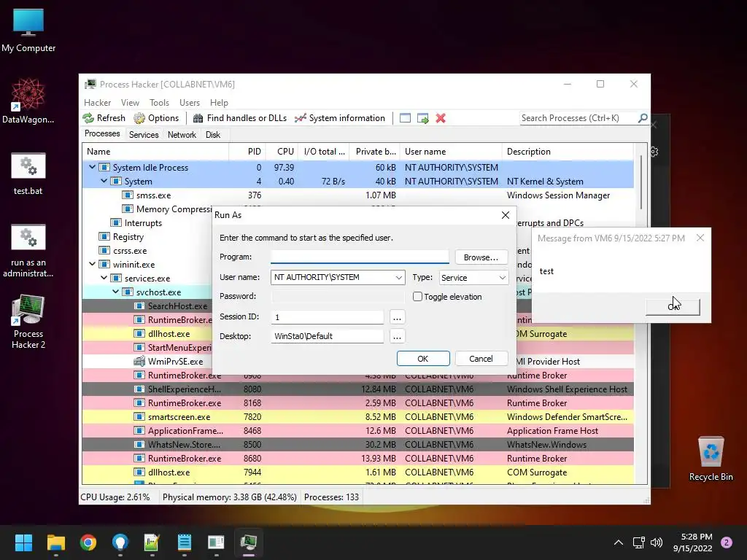The image size is (747, 560).
Task: Click the find window toolbar icon
Action: pos(405,118)
